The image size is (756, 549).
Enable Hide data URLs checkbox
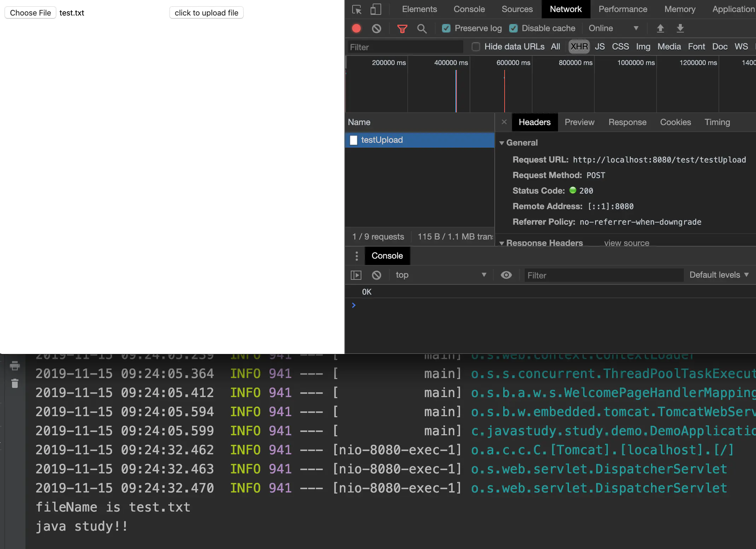476,47
